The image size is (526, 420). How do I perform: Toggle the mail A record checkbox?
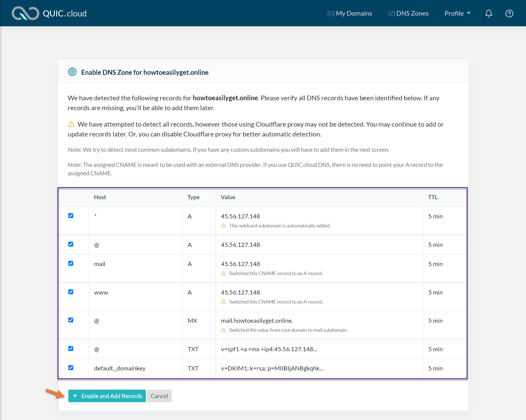(x=71, y=263)
